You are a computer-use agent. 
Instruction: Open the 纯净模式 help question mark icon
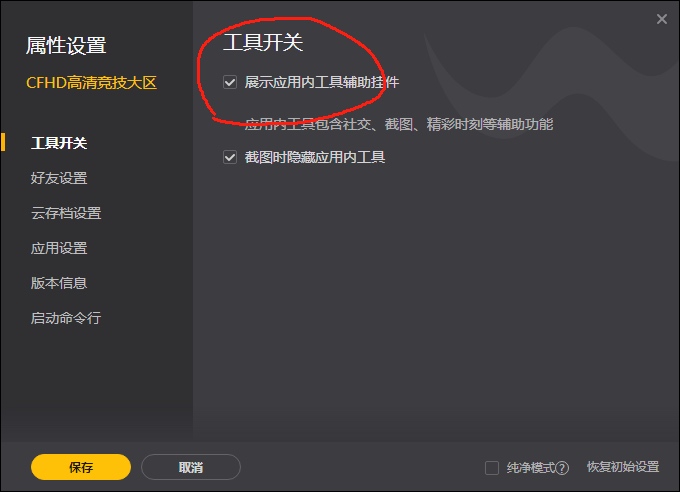point(562,468)
